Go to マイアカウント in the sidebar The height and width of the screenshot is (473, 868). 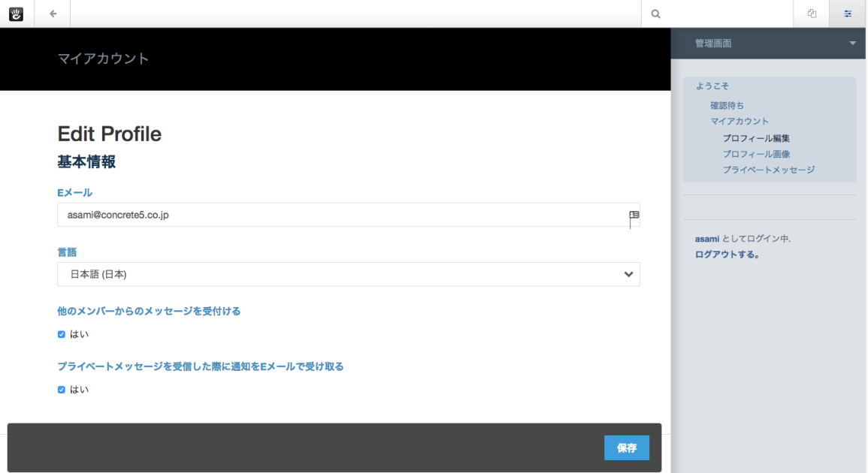tap(739, 122)
